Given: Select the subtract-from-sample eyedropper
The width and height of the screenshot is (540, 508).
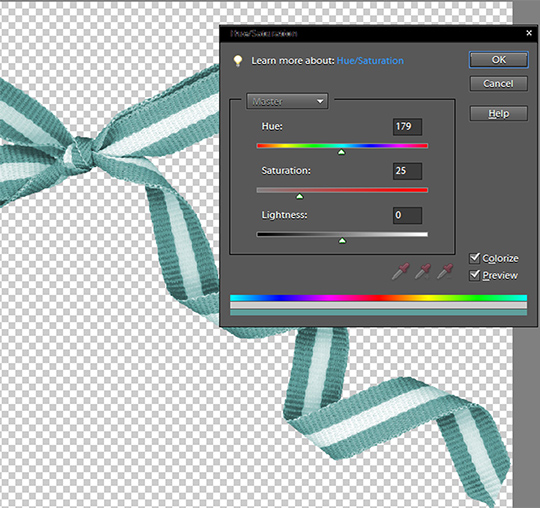Looking at the screenshot, I should coord(445,271).
